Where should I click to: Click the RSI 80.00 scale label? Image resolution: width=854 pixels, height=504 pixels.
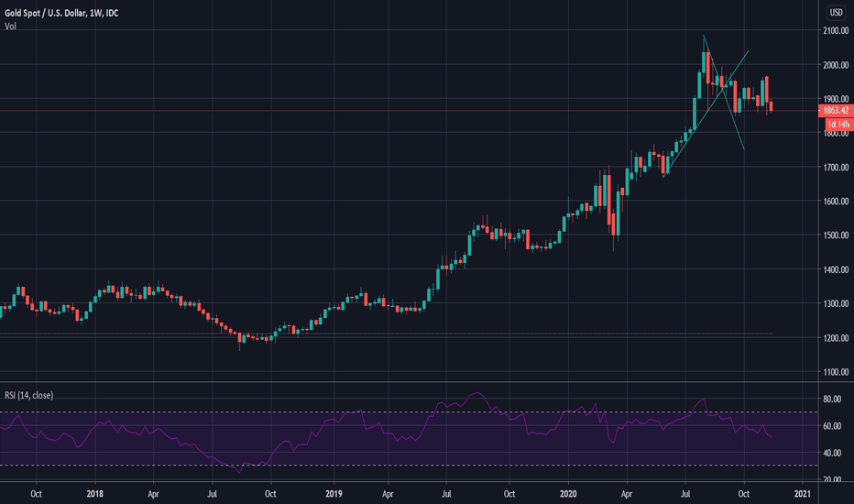pyautogui.click(x=832, y=399)
